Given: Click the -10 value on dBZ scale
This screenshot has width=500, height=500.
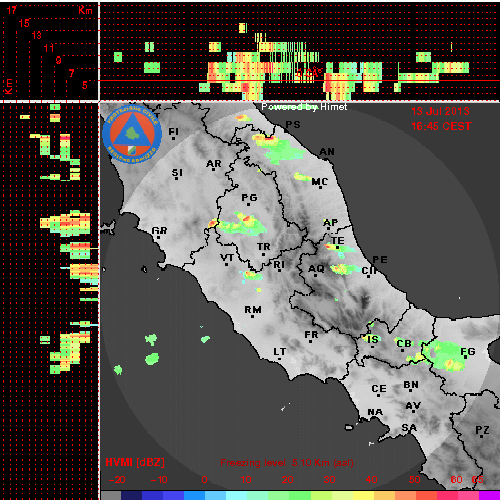Looking at the screenshot, I should click(x=159, y=480).
